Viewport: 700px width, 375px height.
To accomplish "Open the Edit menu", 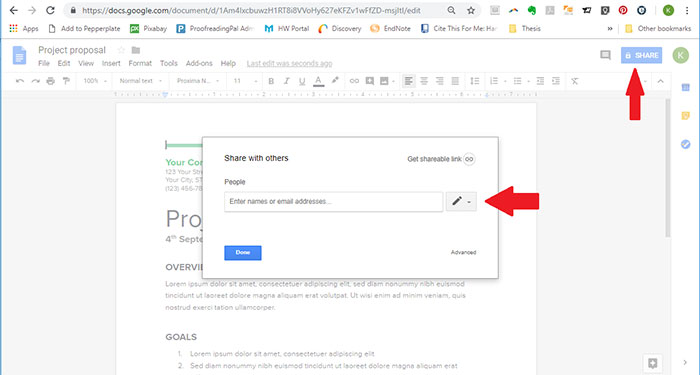I will (x=64, y=63).
